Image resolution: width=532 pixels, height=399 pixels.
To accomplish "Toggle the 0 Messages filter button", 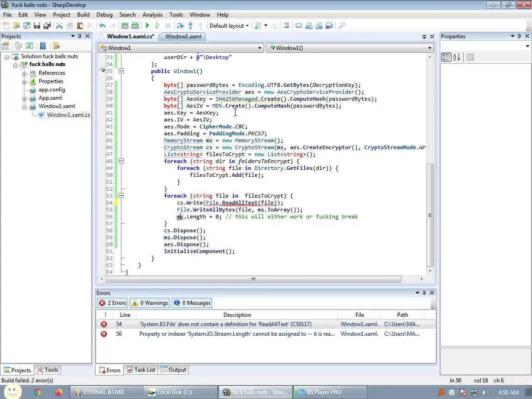I will (x=192, y=303).
